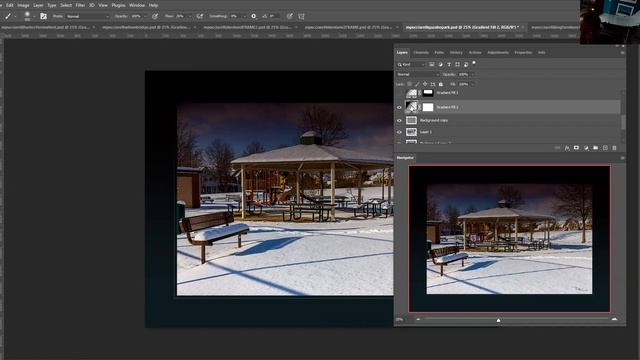The width and height of the screenshot is (640, 360).
Task: Zoom out with small mountains icon in Navigator
Action: point(418,319)
